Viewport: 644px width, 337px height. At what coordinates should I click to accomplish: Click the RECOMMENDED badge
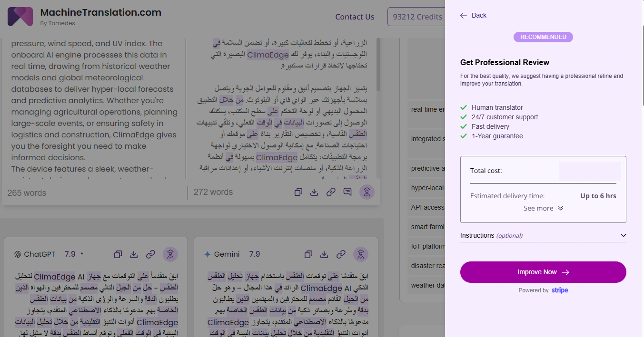point(543,37)
